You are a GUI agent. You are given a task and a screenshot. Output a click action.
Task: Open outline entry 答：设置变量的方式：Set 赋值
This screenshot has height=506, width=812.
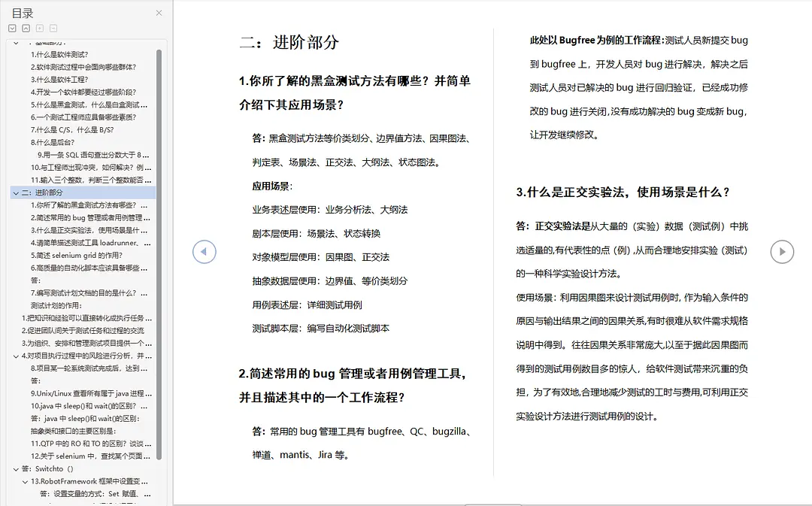(x=95, y=494)
